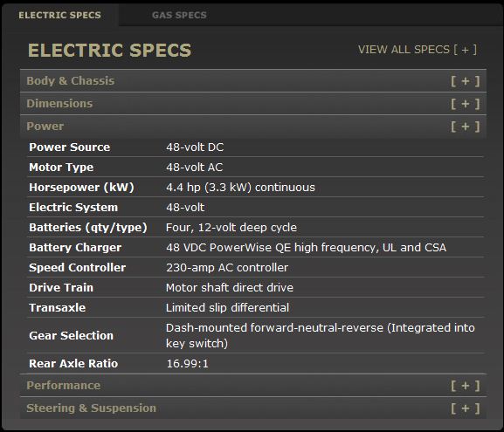Expand Body & Chassis plus icon
The height and width of the screenshot is (432, 504).
(465, 81)
